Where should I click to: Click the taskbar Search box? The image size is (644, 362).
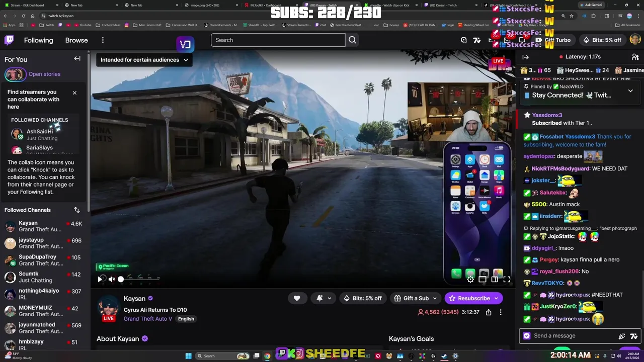coord(222,356)
